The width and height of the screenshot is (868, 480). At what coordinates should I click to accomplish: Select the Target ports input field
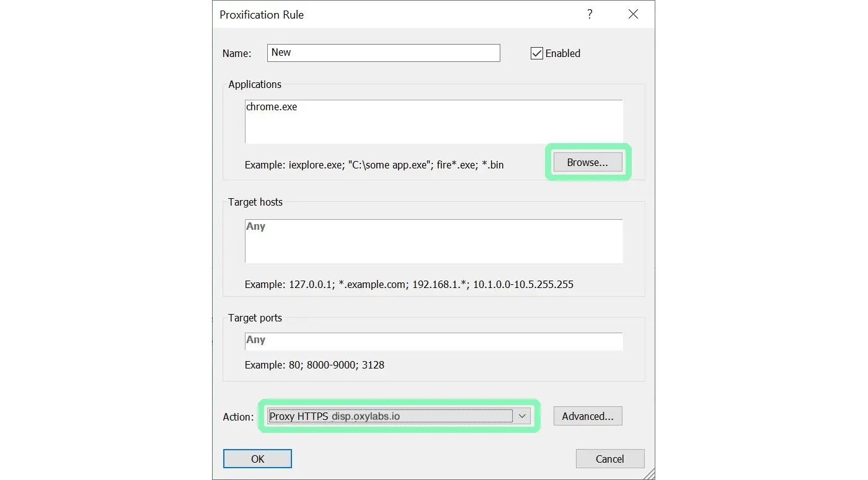click(x=433, y=341)
